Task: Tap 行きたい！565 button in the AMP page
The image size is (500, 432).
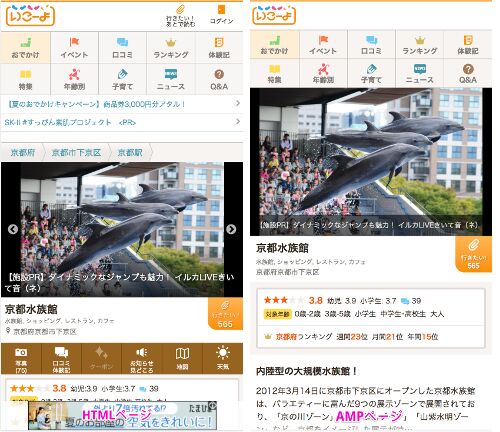Action: point(473,254)
